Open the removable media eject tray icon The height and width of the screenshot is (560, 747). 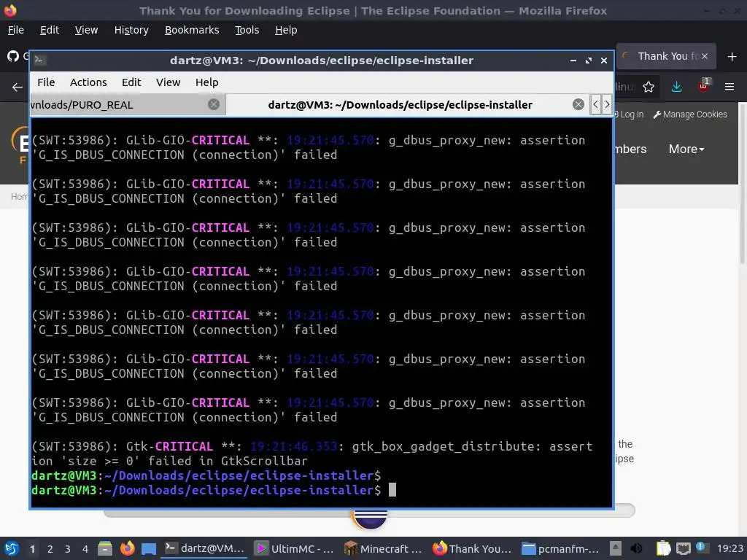point(616,548)
